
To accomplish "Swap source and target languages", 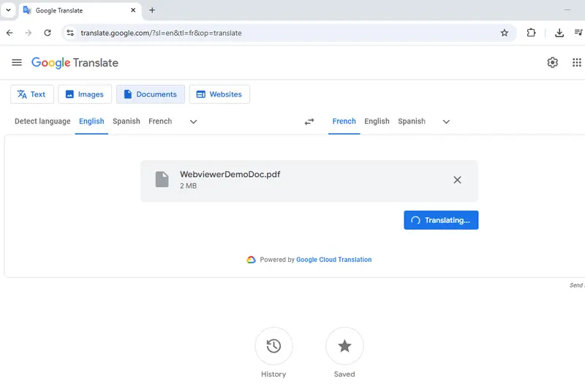I will [309, 121].
